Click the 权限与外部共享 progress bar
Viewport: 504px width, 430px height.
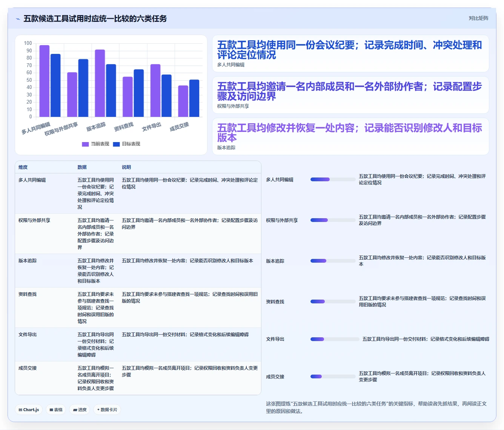tap(333, 220)
